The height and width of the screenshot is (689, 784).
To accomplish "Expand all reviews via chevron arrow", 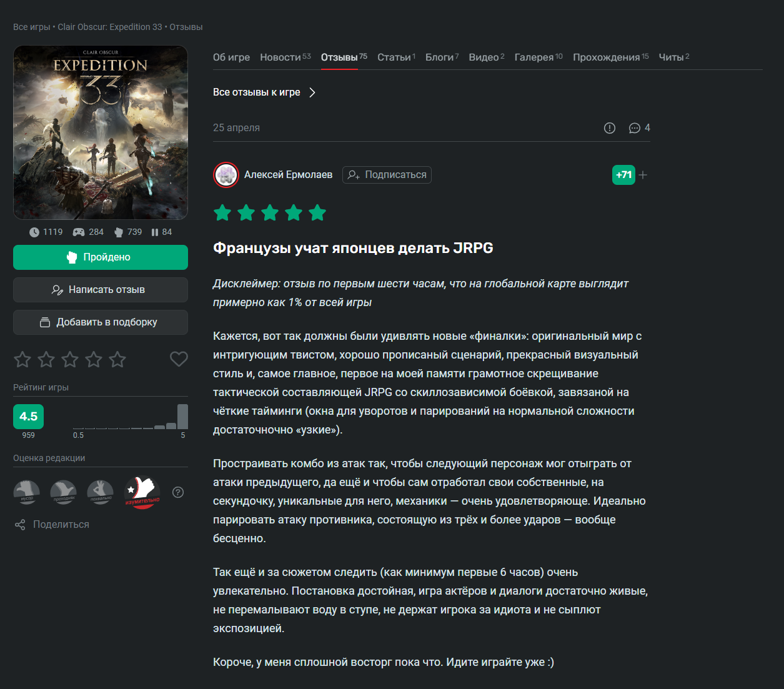I will tap(312, 92).
